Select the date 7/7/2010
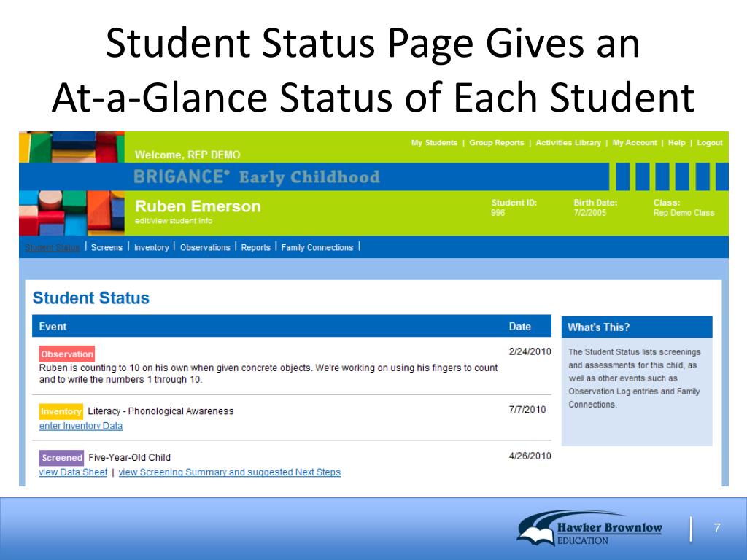The width and height of the screenshot is (747, 560). (527, 410)
